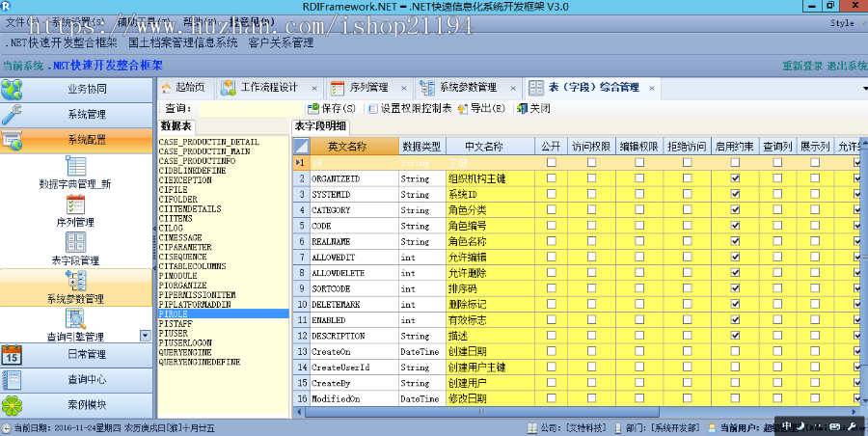Select the 表字段明细 tab

coord(320,126)
